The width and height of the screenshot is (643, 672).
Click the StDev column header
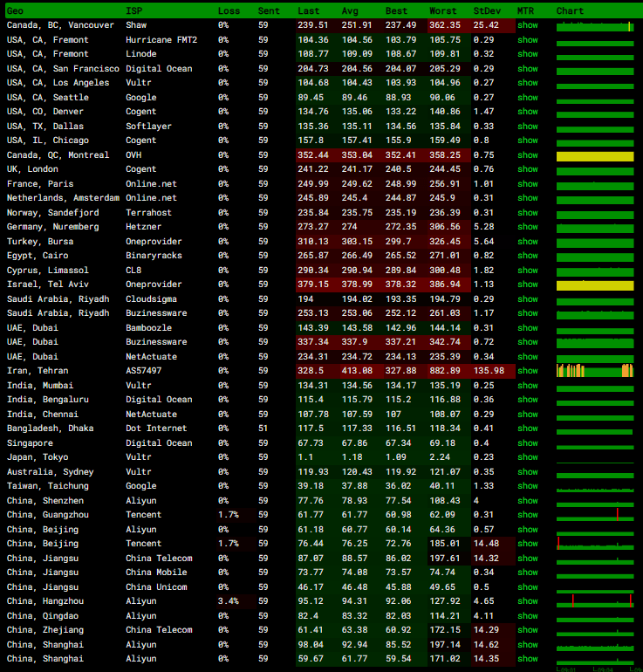point(487,11)
